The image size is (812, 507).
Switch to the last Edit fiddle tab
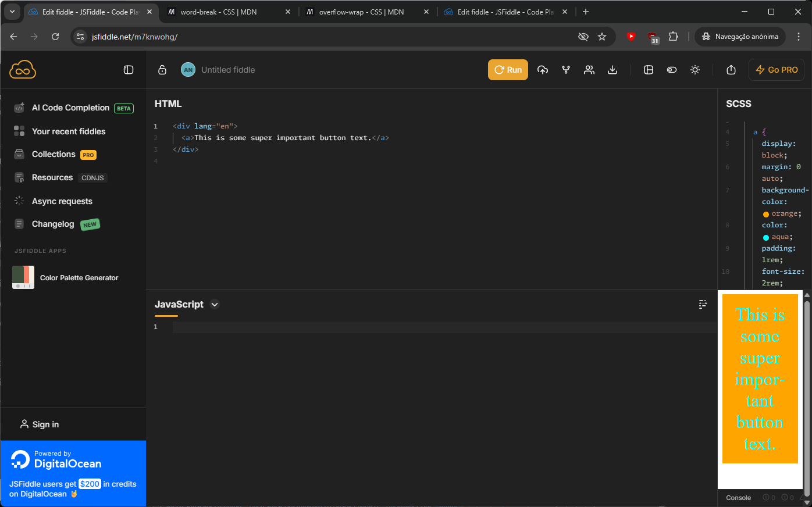(x=506, y=12)
